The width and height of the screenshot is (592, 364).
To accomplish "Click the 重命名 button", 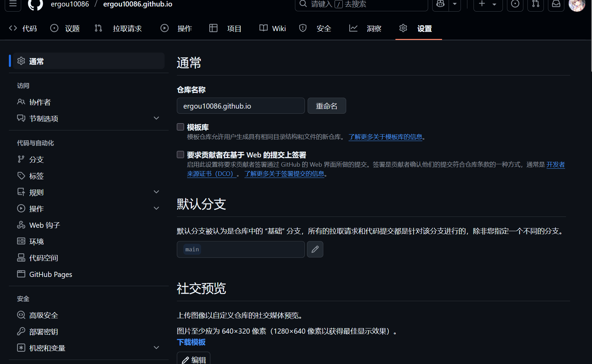I will click(327, 106).
